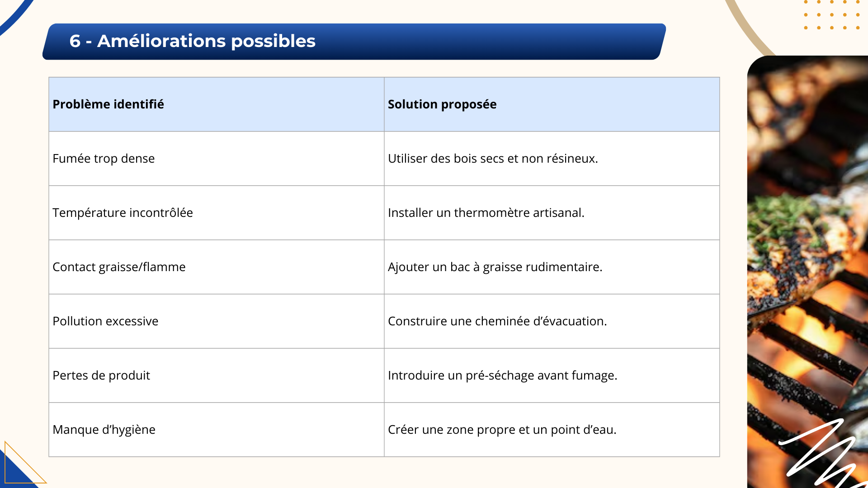Click the orange dot grid decoration
This screenshot has height=488, width=868.
click(832, 15)
